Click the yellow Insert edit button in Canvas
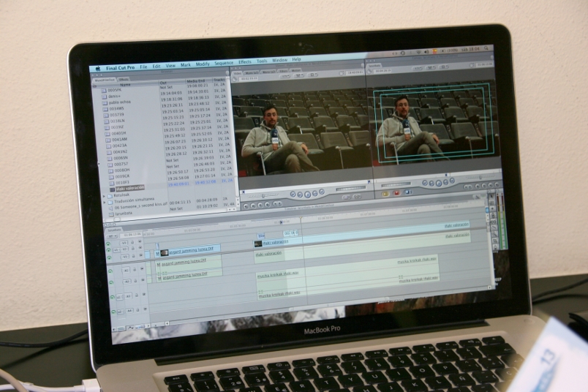This screenshot has height=392, width=588. [385, 194]
